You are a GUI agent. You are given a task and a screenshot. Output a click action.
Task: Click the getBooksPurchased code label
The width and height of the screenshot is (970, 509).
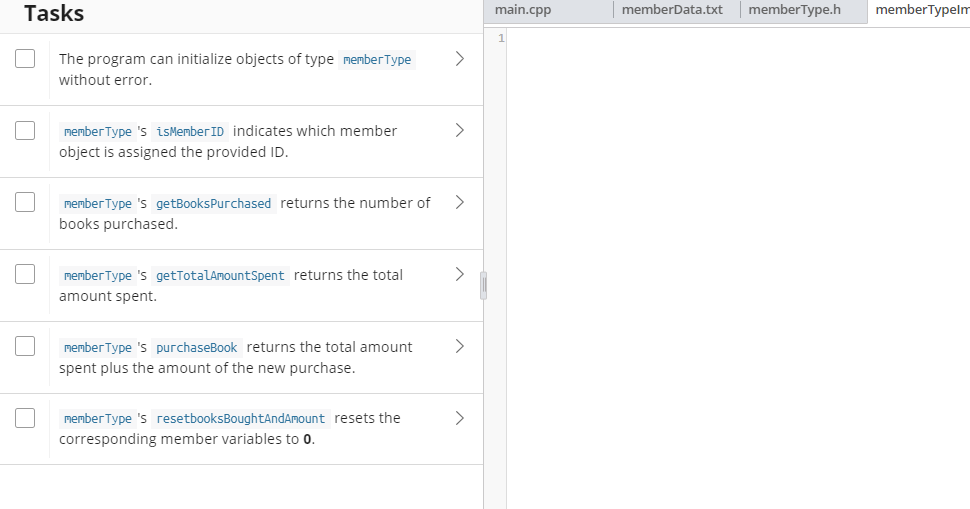213,203
